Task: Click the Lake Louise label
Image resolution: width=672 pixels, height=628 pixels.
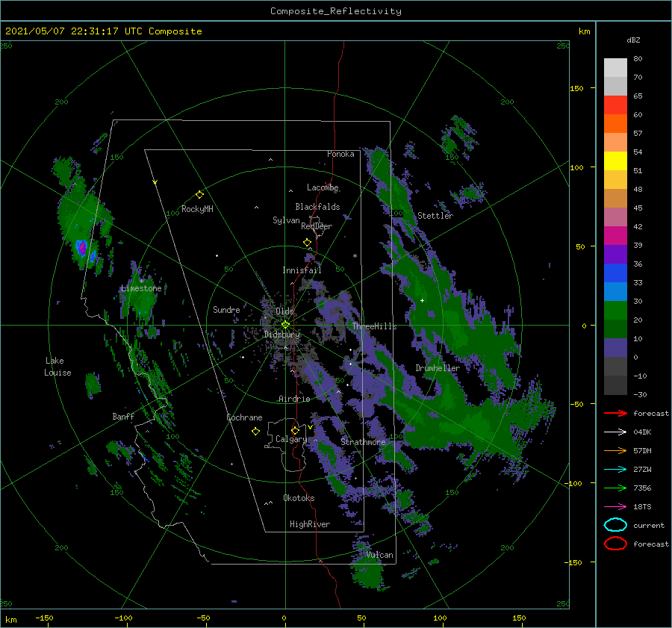Action: [57, 367]
